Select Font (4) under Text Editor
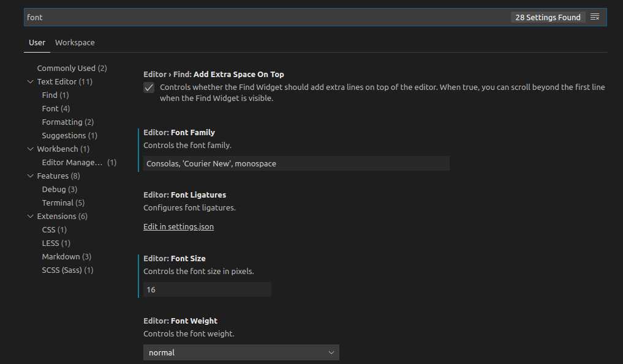This screenshot has width=623, height=364. point(56,108)
